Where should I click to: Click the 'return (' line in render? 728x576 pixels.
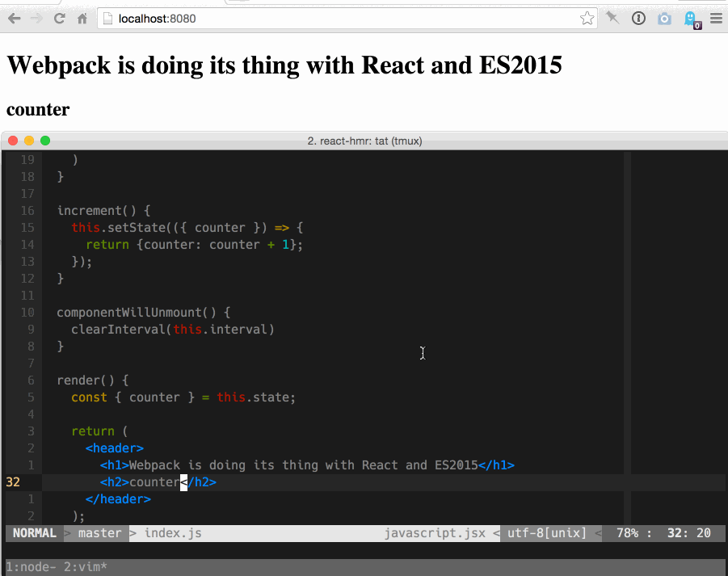click(x=100, y=431)
